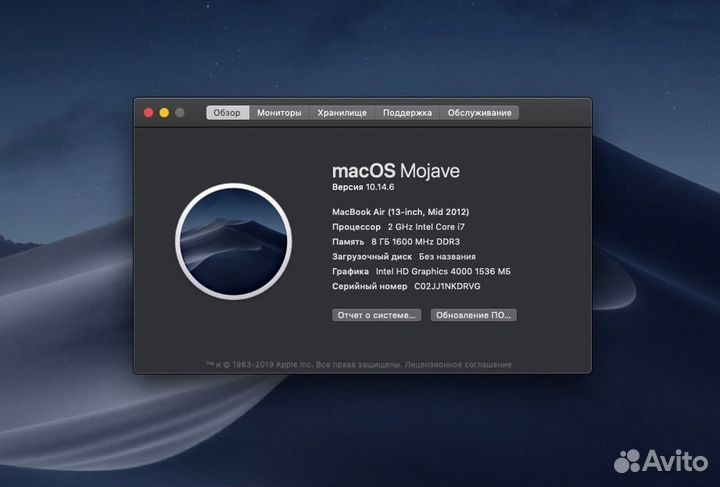Click the Без названия startup disk value

(x=447, y=256)
